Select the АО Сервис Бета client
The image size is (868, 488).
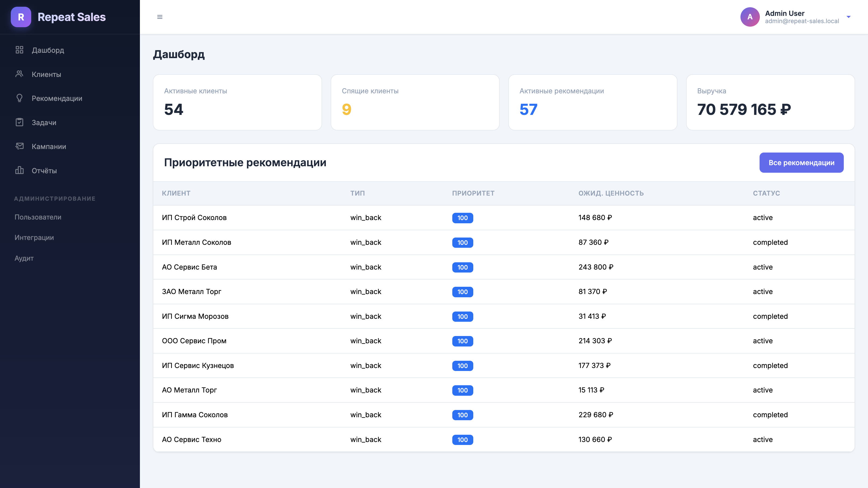tap(189, 267)
